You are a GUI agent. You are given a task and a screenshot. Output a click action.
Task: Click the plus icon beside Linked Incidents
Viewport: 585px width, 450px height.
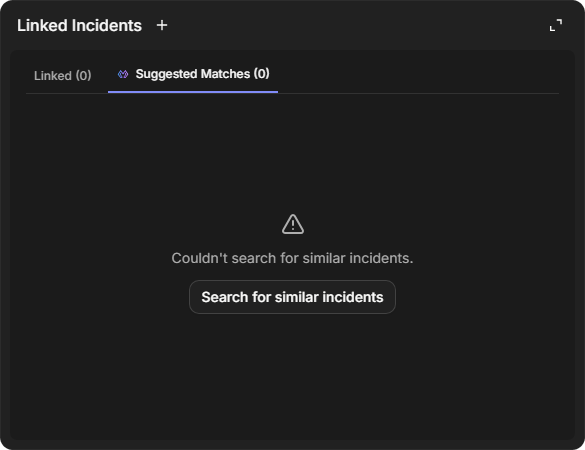(162, 25)
